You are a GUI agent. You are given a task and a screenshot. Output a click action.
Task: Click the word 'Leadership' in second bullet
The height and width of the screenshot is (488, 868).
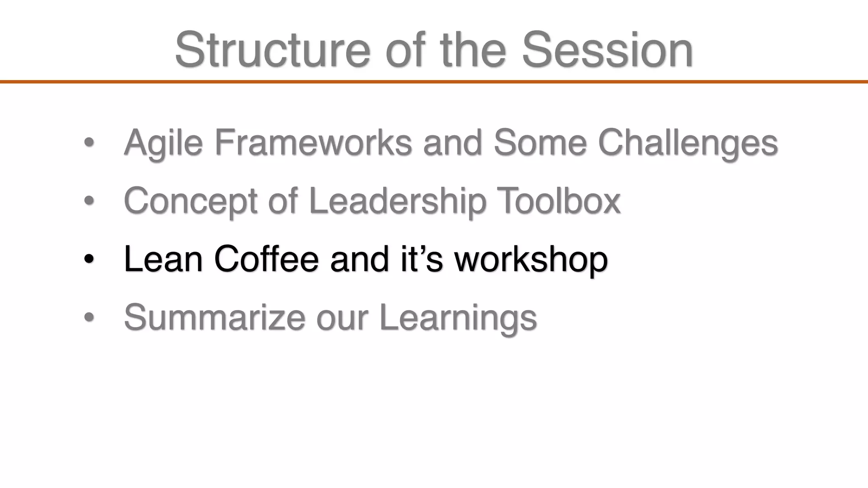click(398, 201)
